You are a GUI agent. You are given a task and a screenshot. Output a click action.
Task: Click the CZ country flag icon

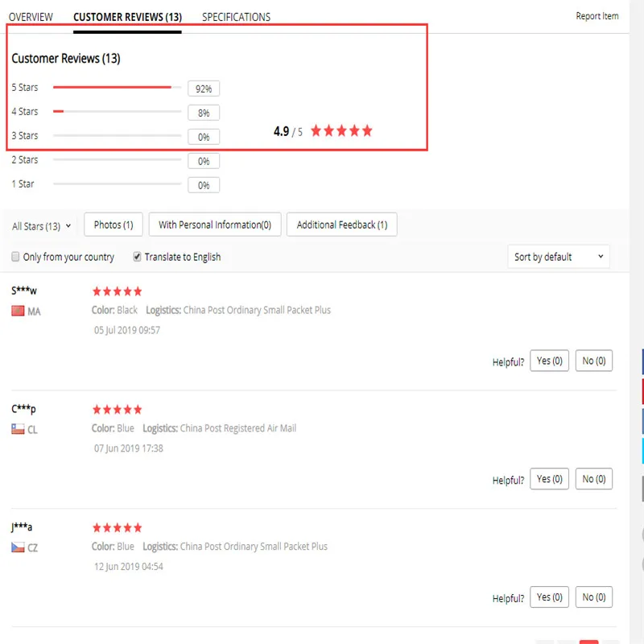click(x=18, y=547)
